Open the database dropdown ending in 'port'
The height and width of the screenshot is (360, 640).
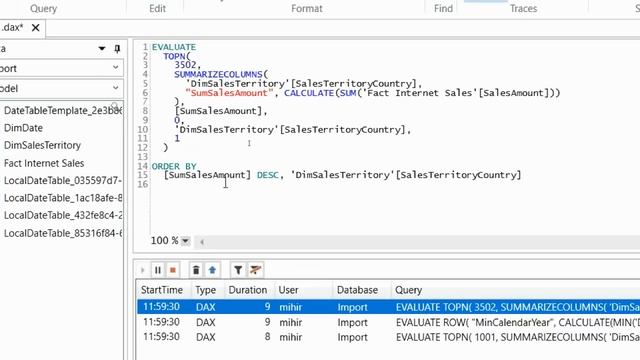click(x=61, y=68)
